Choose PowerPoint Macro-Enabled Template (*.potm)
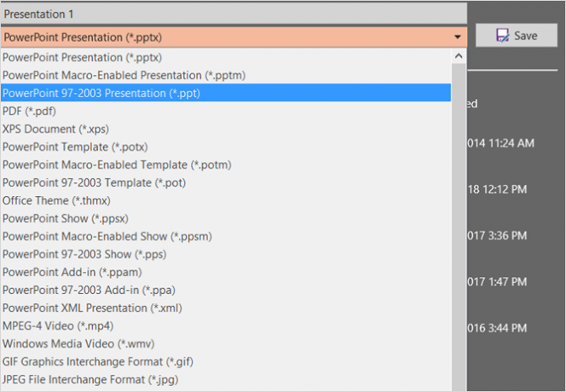566x392 pixels. point(226,164)
